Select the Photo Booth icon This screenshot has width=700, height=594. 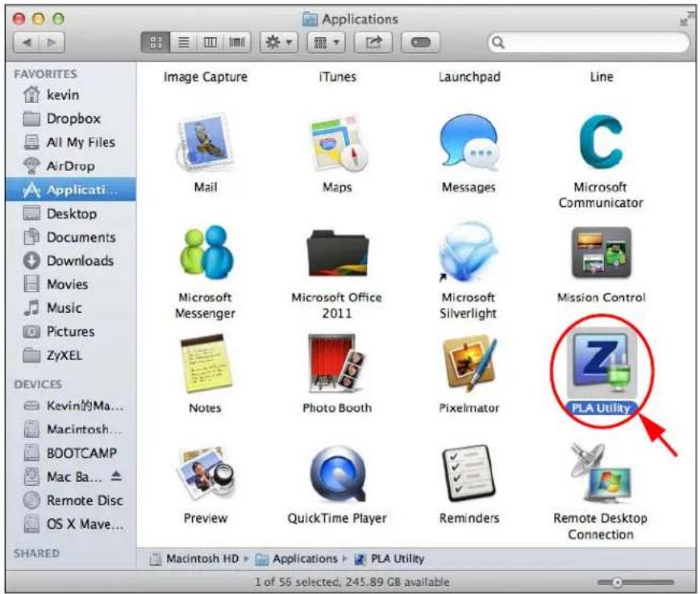tap(336, 363)
